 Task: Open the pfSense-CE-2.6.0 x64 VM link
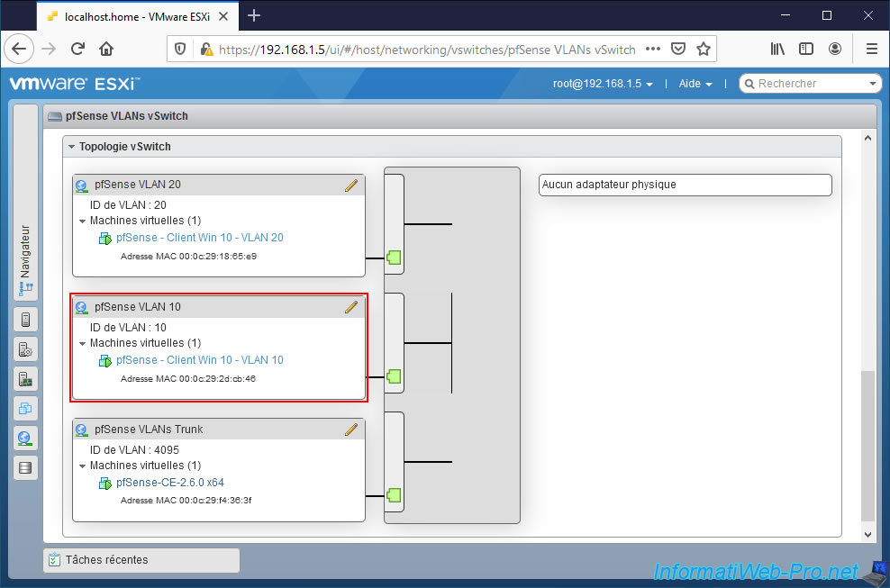[170, 483]
